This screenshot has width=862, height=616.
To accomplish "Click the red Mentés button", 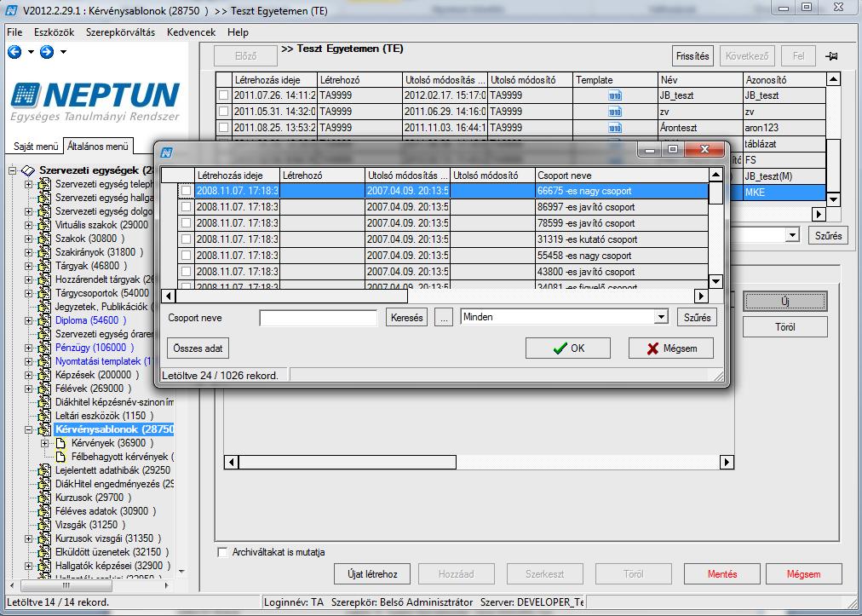I will (721, 574).
